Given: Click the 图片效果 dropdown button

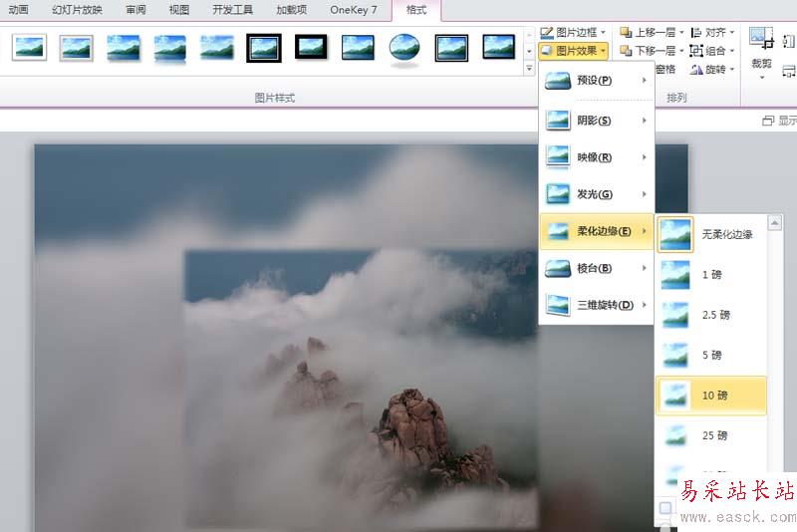Looking at the screenshot, I should tap(573, 50).
